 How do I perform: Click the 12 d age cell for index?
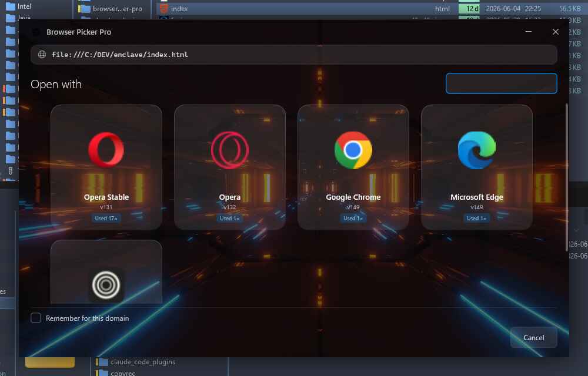469,9
